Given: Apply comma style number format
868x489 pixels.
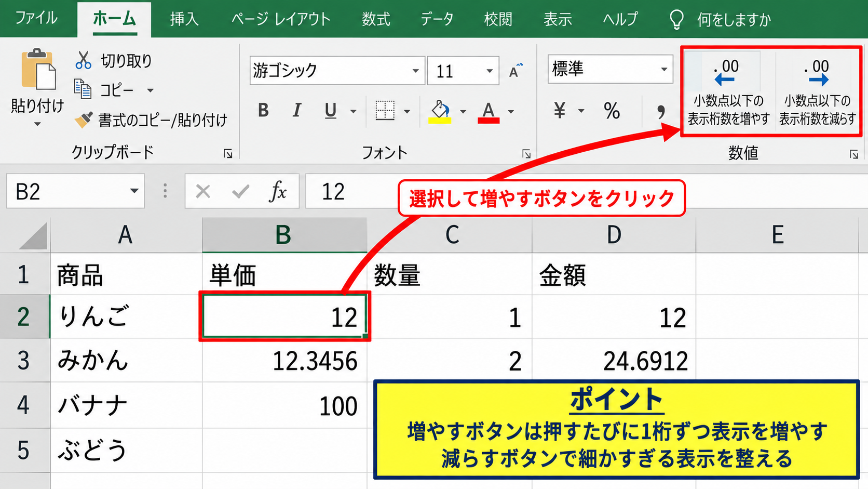Looking at the screenshot, I should pyautogui.click(x=661, y=111).
